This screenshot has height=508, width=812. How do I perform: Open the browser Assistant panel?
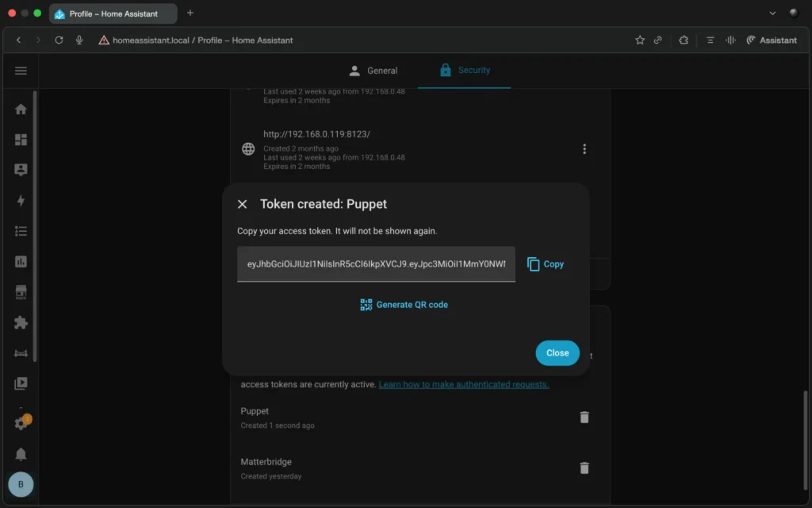[771, 40]
